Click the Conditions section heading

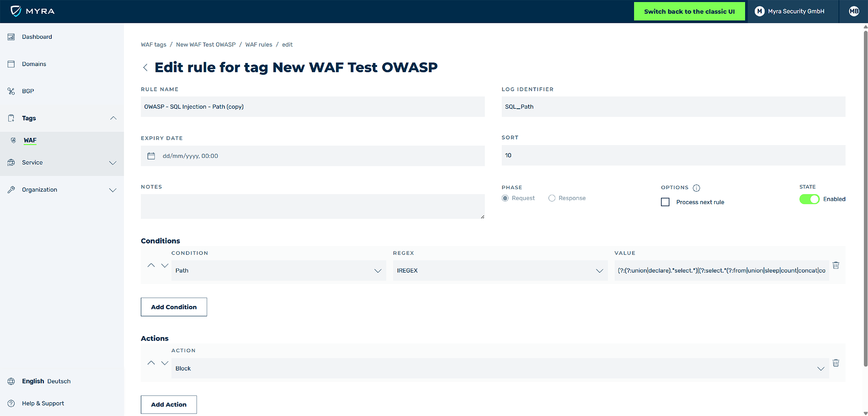point(160,241)
